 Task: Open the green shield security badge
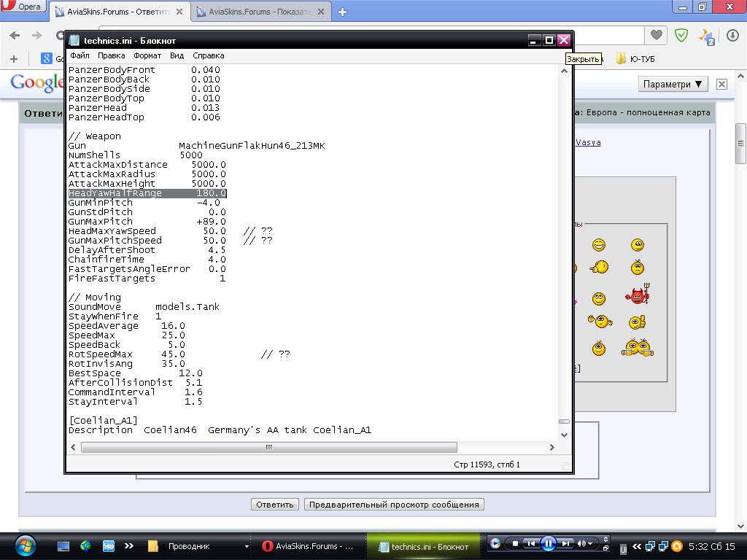[681, 35]
